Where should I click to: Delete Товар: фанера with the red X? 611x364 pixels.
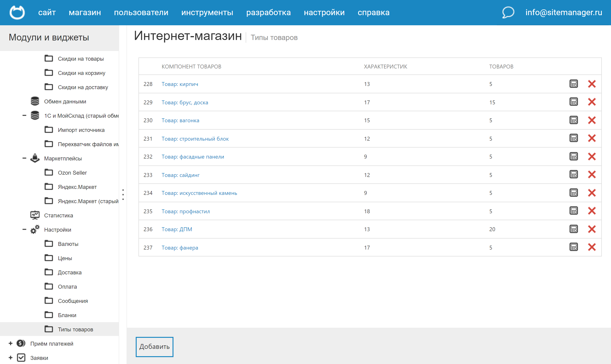coord(592,247)
